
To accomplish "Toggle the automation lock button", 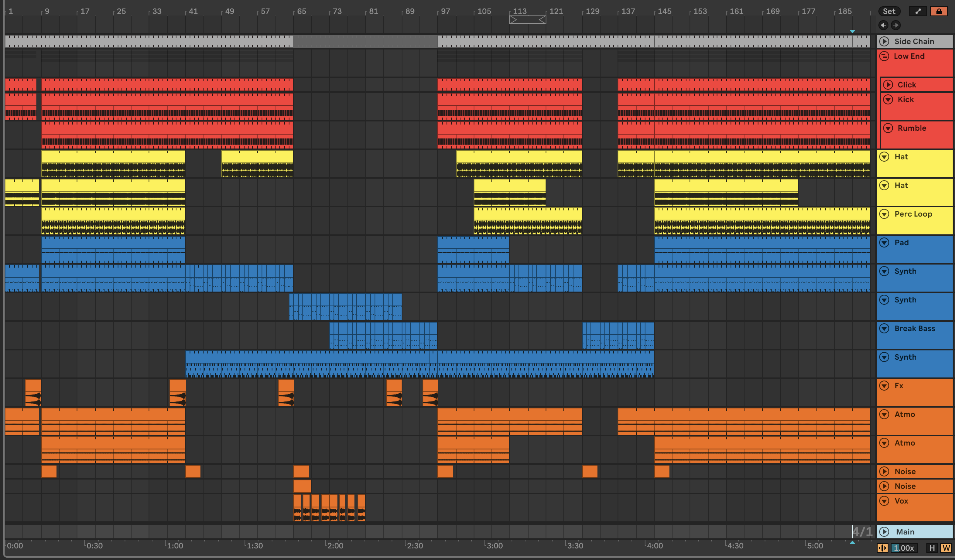I will click(x=939, y=11).
